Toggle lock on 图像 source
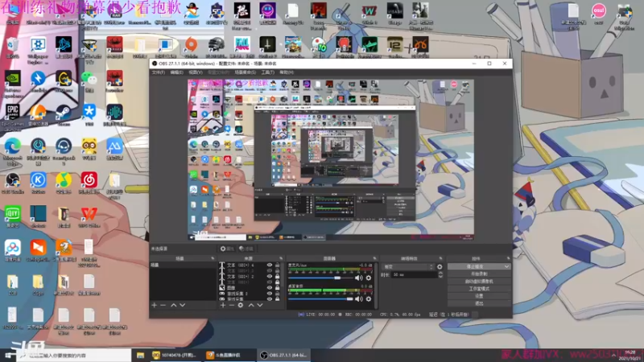 [x=277, y=288]
